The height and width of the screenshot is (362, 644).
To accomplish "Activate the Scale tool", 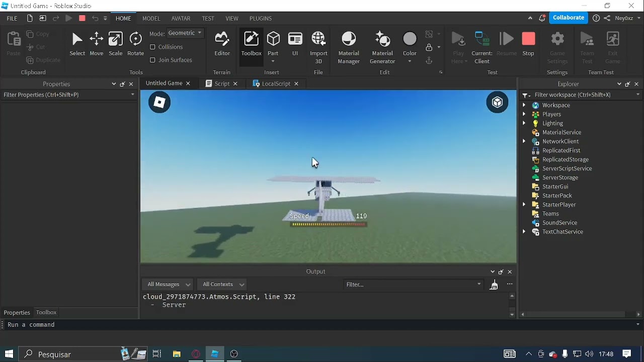I will click(x=115, y=44).
